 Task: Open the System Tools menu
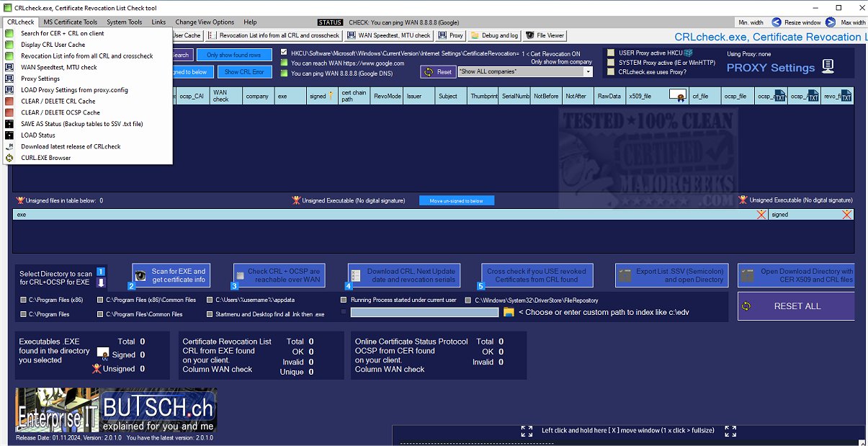point(125,22)
